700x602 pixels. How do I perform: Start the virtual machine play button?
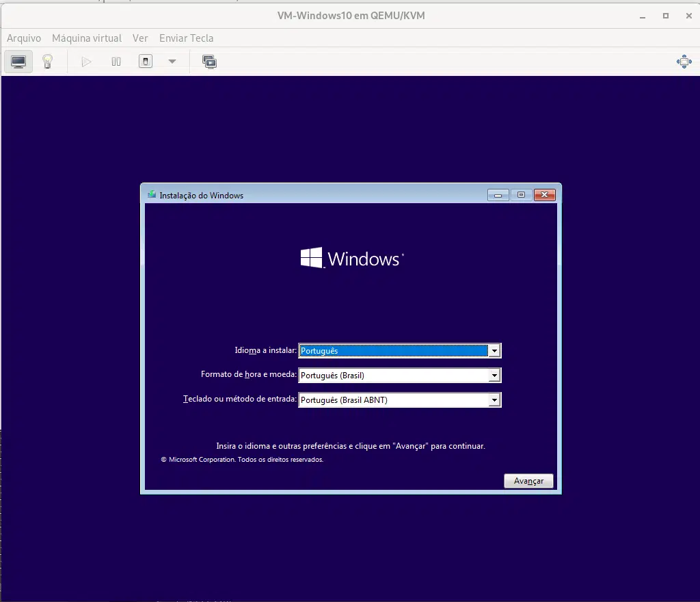(87, 62)
